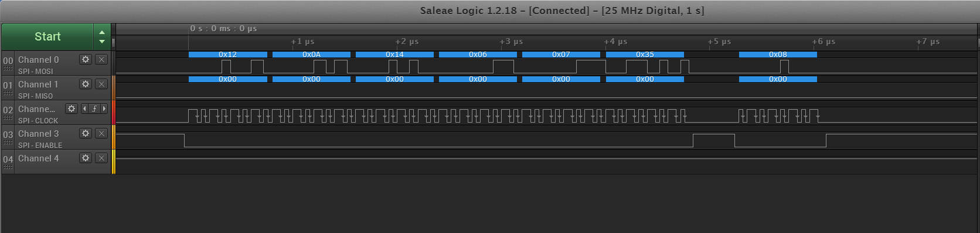
Task: Click the green Start capture button
Action: pos(47,36)
